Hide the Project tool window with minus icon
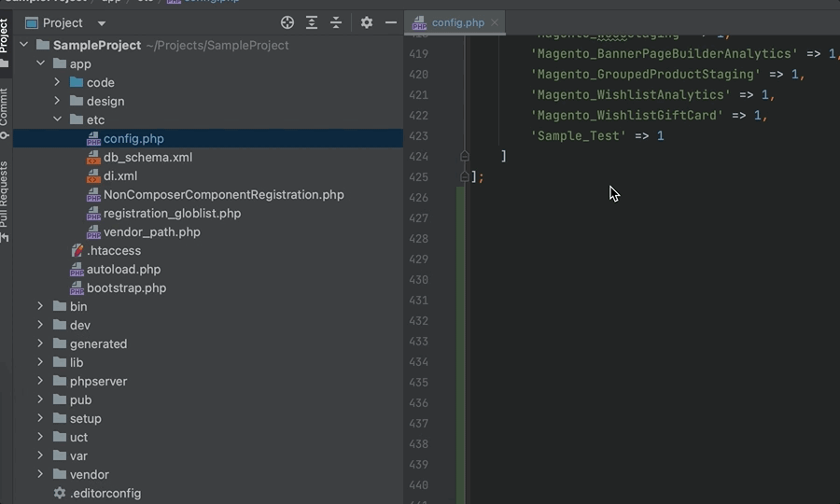This screenshot has width=840, height=504. 391,22
